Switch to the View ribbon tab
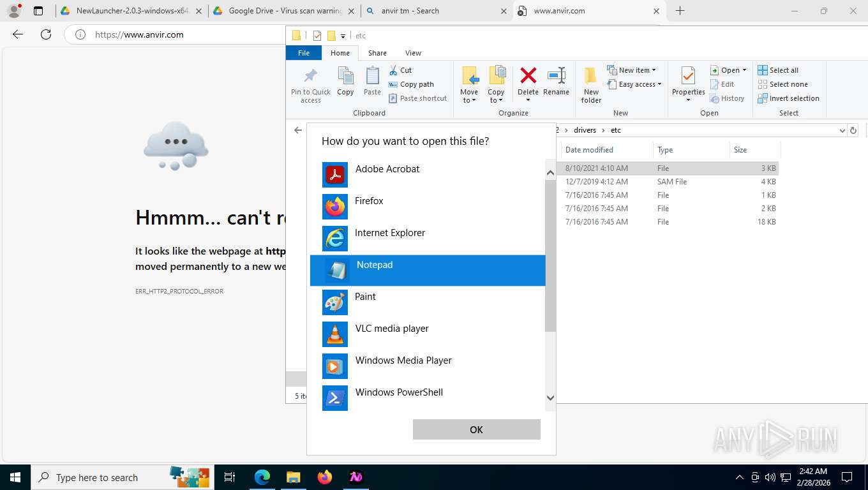 click(413, 53)
